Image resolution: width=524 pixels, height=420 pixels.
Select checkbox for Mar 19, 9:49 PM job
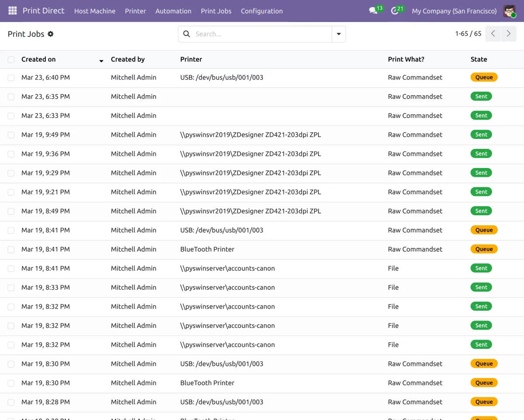11,135
